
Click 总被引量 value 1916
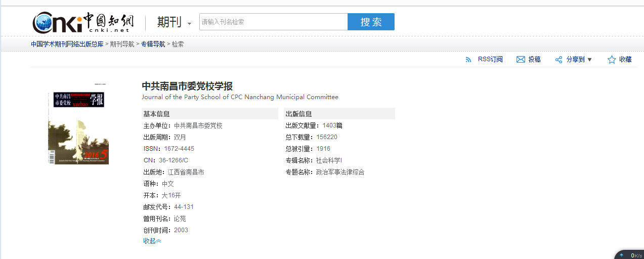point(323,149)
